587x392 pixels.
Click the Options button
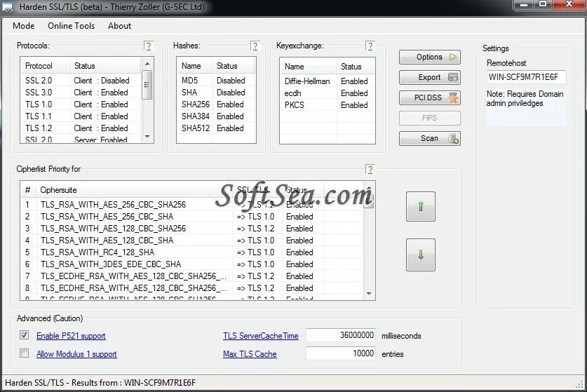[x=430, y=57]
